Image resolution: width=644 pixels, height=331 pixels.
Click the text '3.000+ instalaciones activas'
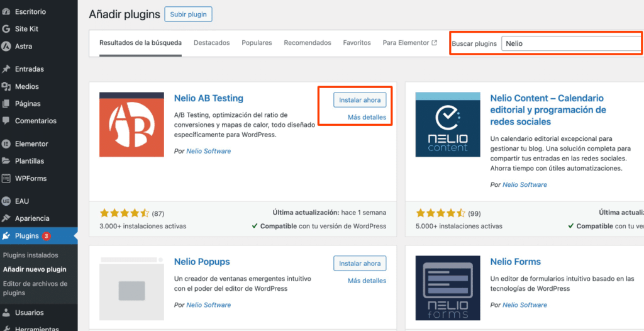(x=143, y=226)
